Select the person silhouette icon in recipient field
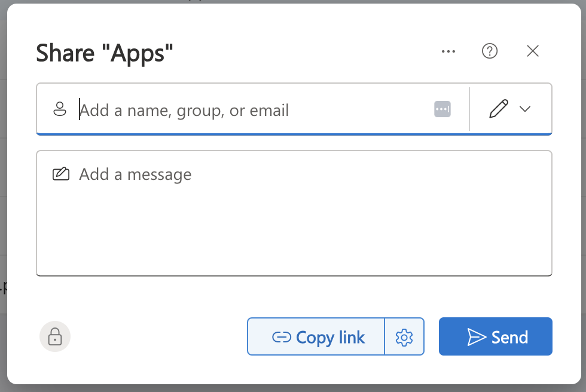 [x=60, y=109]
